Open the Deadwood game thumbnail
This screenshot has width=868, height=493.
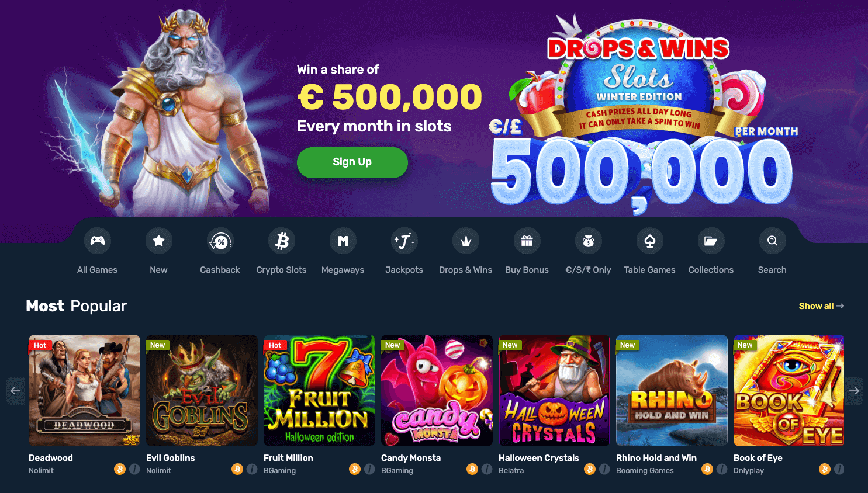85,390
